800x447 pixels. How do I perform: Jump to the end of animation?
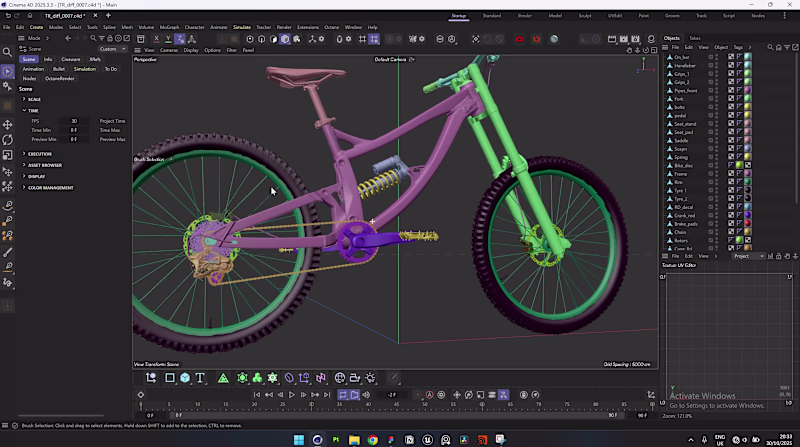click(x=327, y=394)
